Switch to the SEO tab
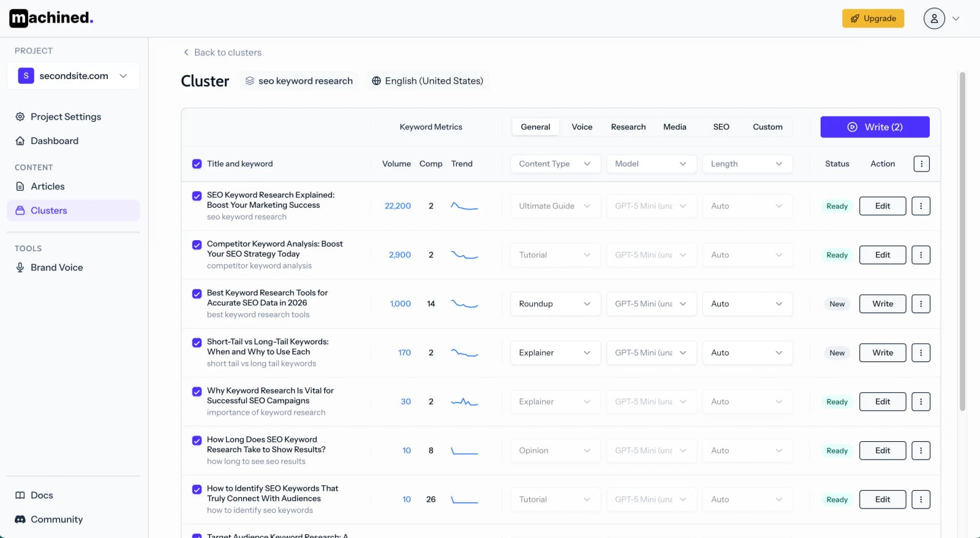Screen dimensions: 980x538 coord(721,127)
